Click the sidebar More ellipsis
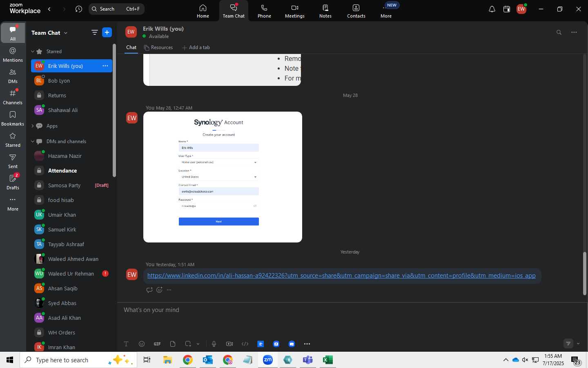The height and width of the screenshot is (368, 588). point(13,203)
